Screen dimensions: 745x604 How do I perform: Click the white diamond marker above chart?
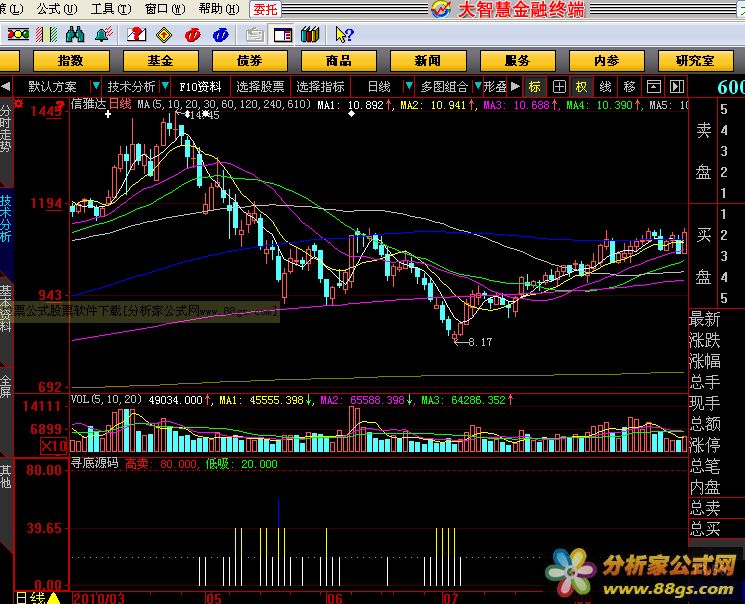coord(351,114)
